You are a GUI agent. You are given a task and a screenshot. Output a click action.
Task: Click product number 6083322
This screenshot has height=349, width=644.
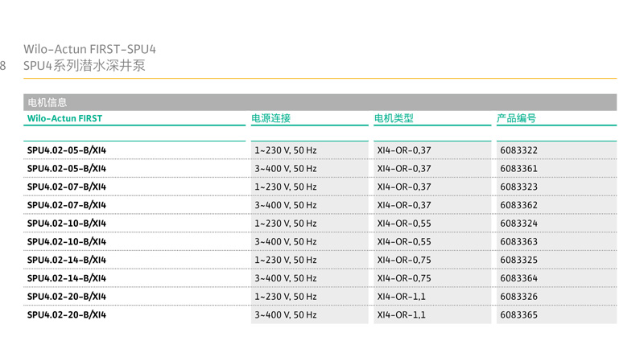[518, 150]
